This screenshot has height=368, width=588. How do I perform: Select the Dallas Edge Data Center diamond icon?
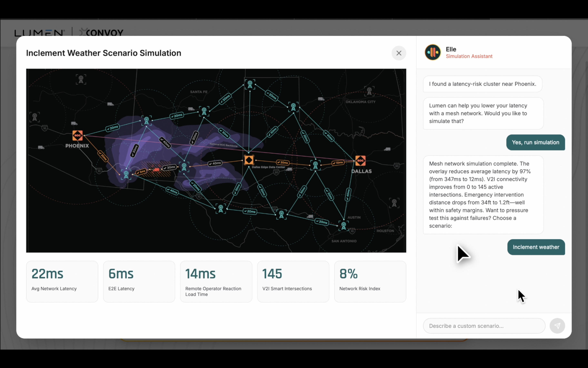point(249,160)
